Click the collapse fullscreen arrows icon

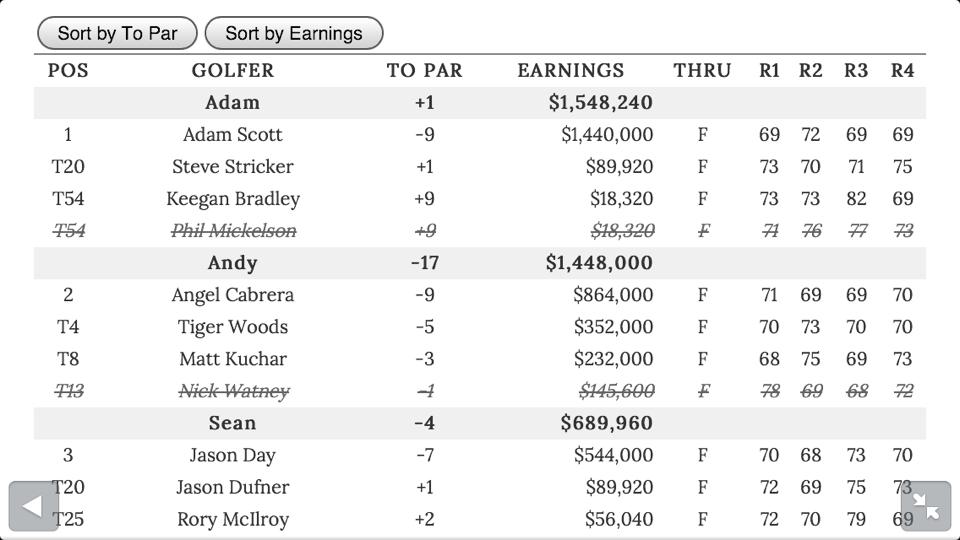point(926,506)
